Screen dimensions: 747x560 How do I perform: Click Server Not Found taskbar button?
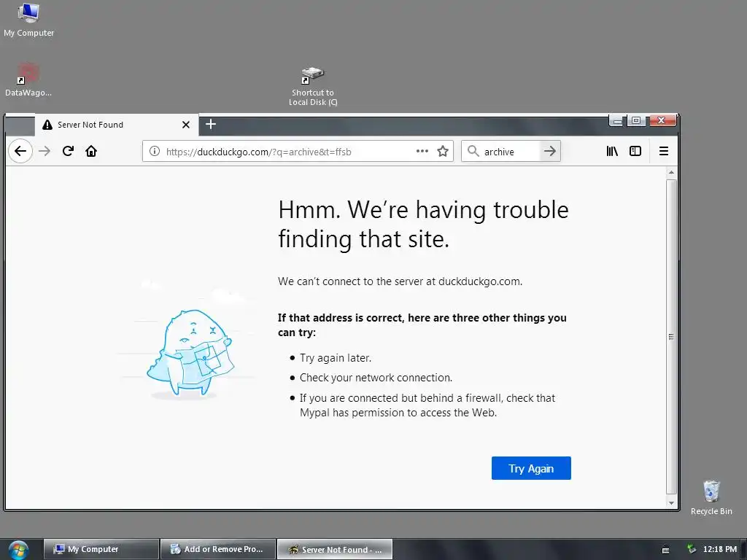point(335,549)
